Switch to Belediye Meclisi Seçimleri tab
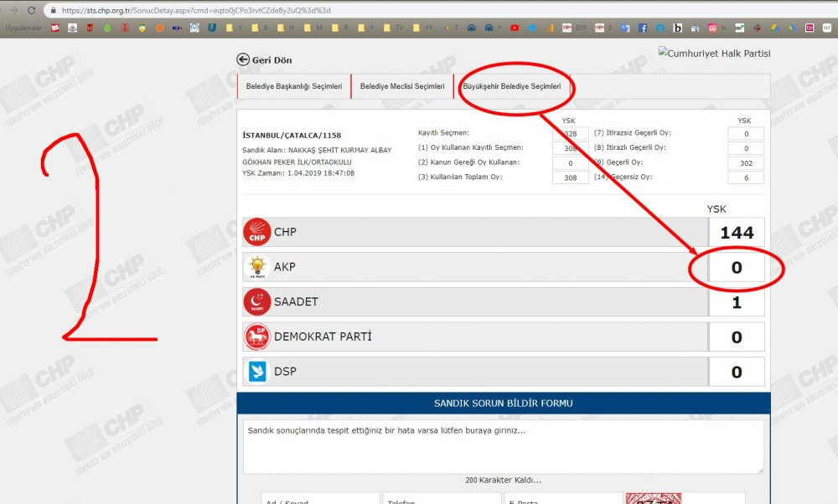838x504 pixels. [x=402, y=86]
